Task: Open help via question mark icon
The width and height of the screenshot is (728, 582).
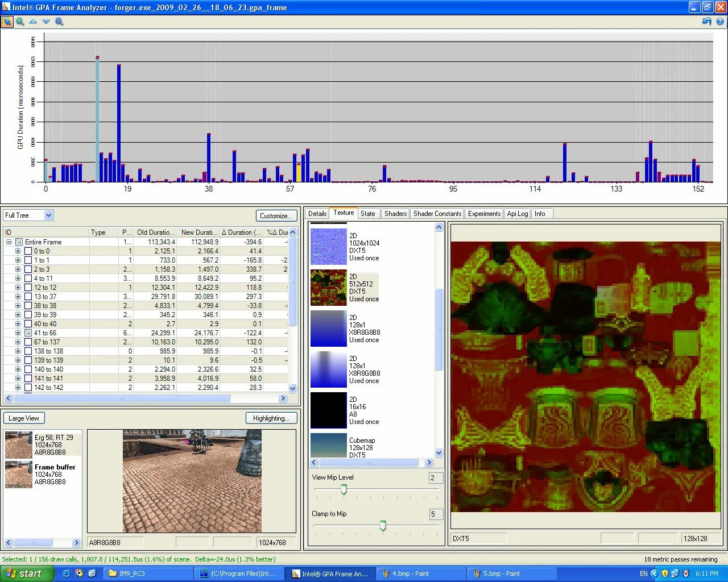Action: point(719,22)
